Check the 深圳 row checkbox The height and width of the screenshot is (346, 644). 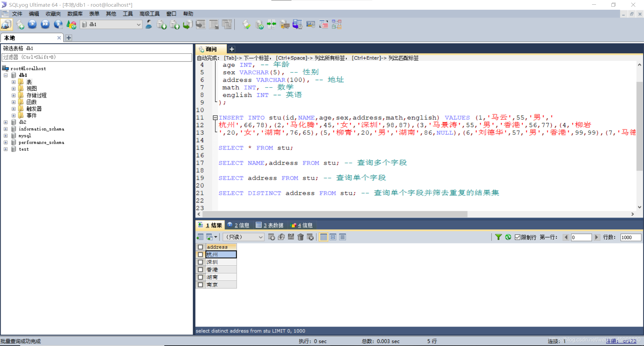(200, 262)
